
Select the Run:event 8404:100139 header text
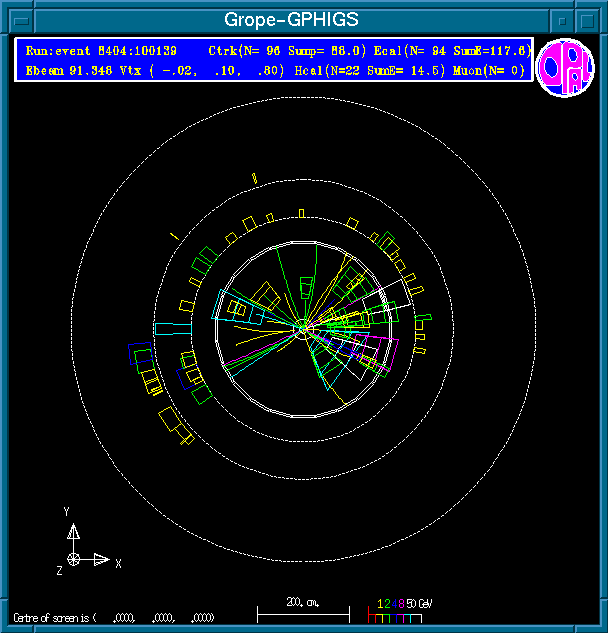pos(100,50)
